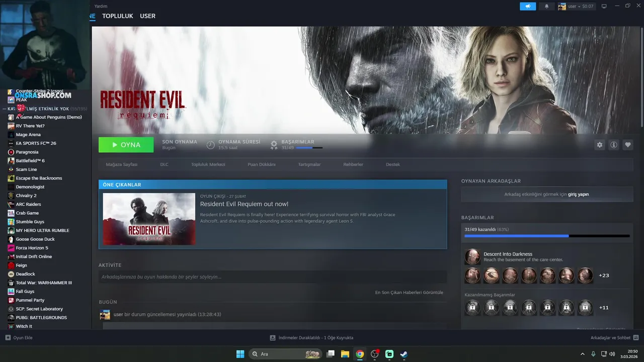644x362 pixels.
Task: Click the Big Picture monitor icon
Action: pos(604,6)
